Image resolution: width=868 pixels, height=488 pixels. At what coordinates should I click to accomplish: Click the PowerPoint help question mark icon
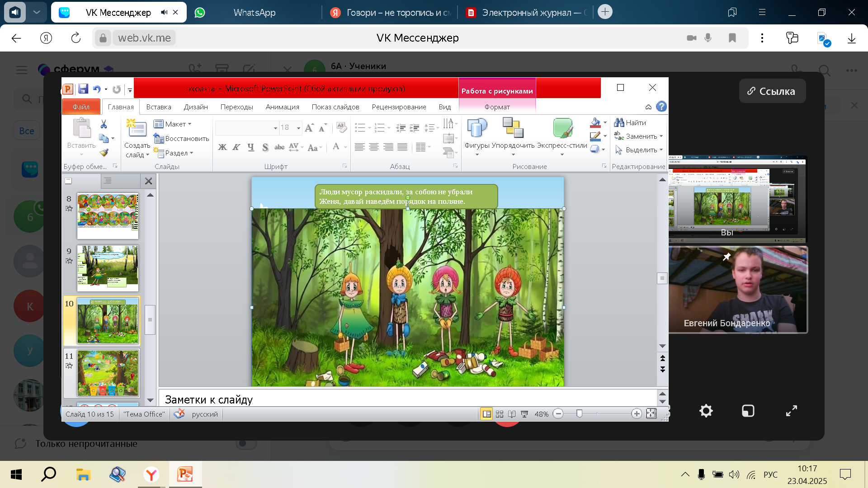[x=661, y=106]
